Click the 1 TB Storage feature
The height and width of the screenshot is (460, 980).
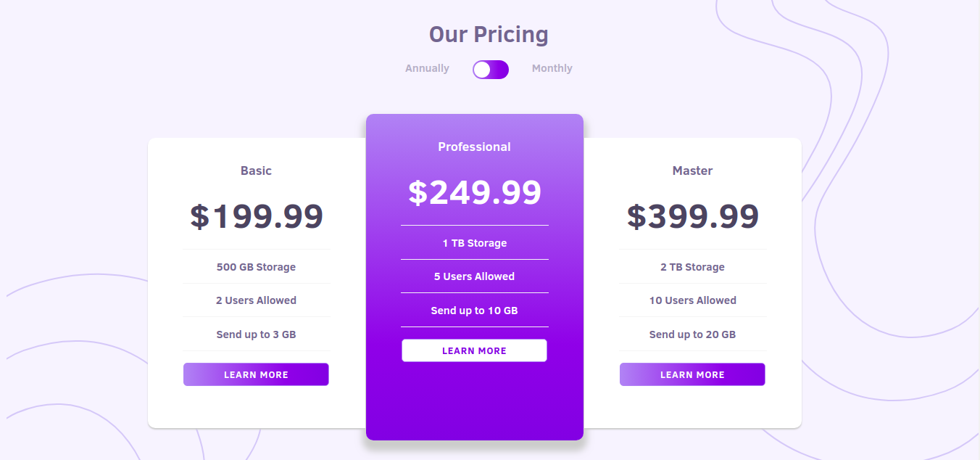pyautogui.click(x=475, y=242)
